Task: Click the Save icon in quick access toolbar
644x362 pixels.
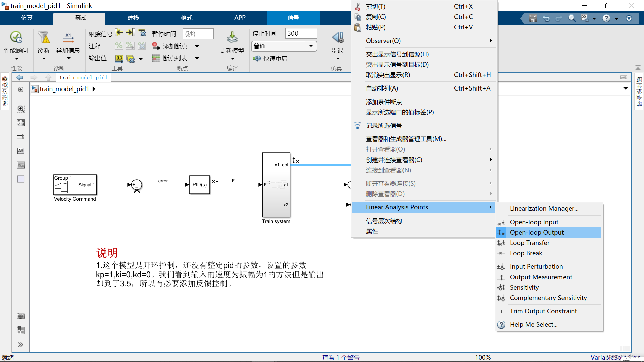Action: pyautogui.click(x=533, y=18)
